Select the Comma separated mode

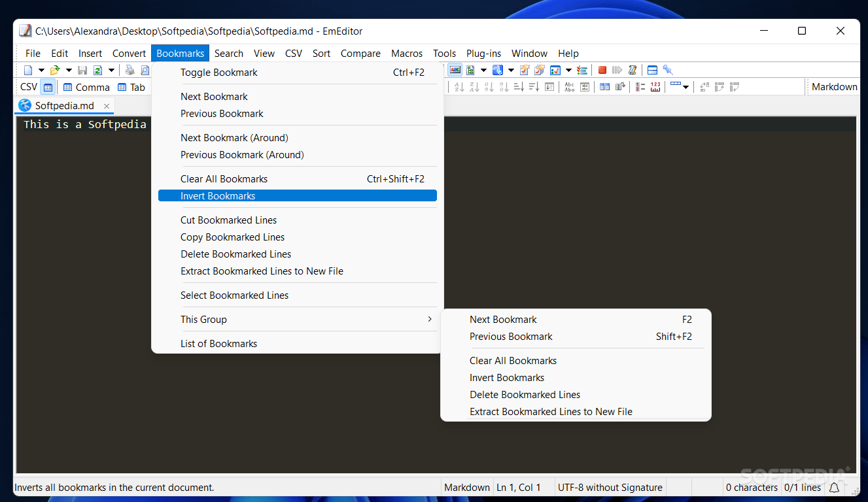[x=86, y=87]
